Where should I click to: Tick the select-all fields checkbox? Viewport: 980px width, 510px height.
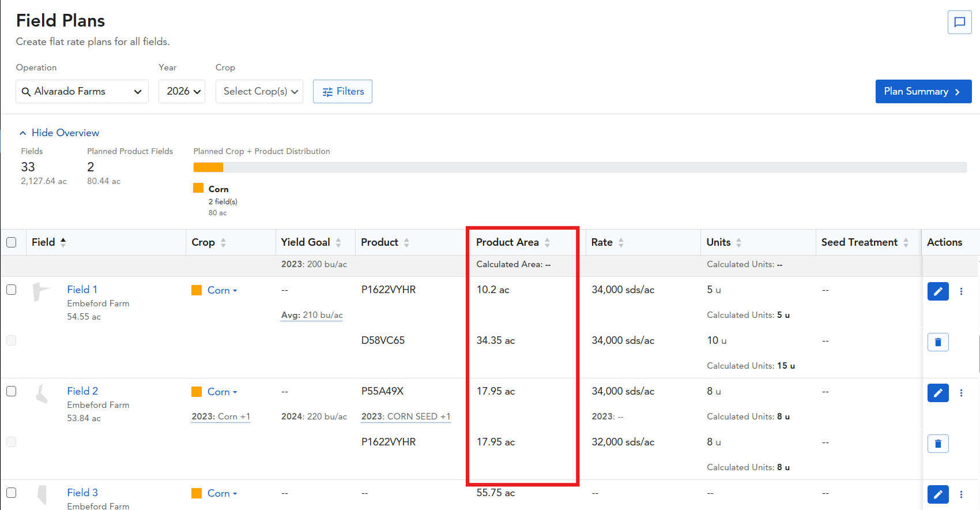(x=11, y=242)
